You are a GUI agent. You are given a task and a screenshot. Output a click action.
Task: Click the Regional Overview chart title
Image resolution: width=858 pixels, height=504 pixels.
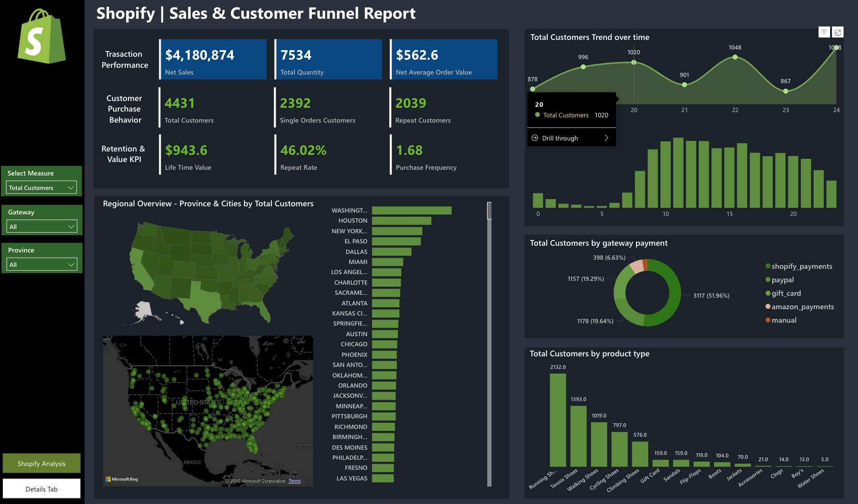(208, 204)
